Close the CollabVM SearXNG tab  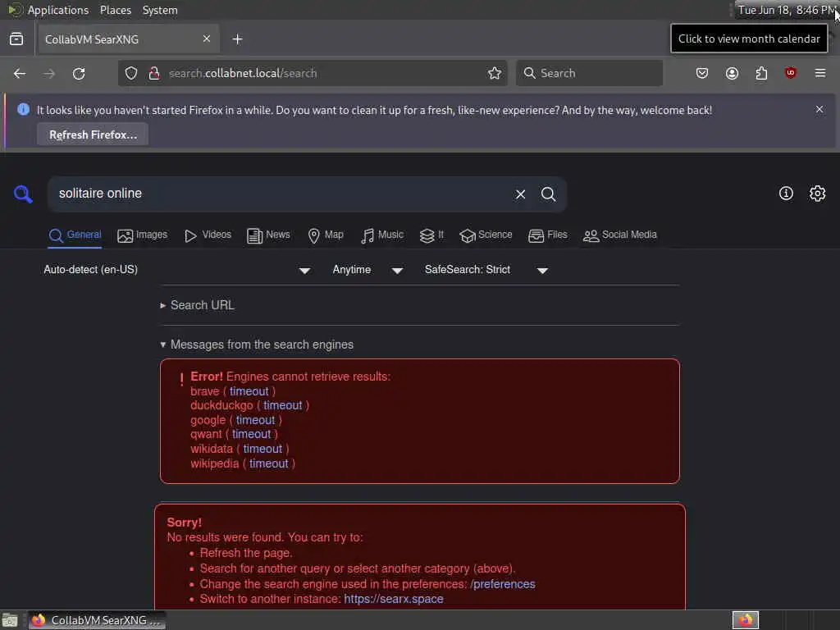pyautogui.click(x=207, y=39)
